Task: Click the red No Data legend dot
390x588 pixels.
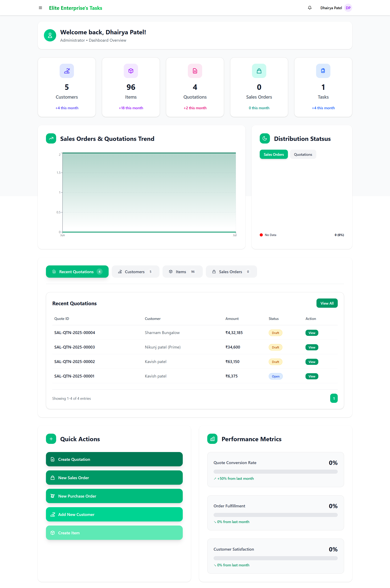Action: pyautogui.click(x=261, y=235)
